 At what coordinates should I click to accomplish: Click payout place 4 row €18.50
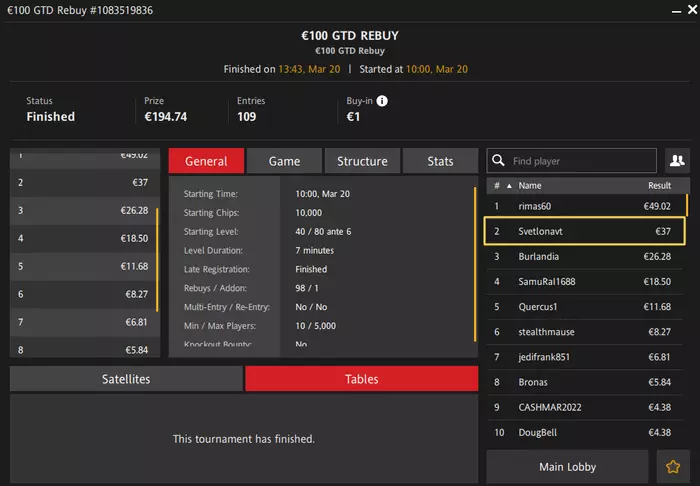(85, 238)
